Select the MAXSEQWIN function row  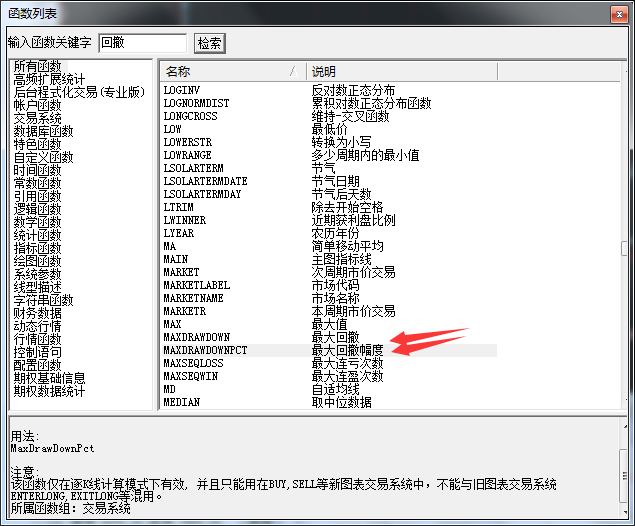pyautogui.click(x=329, y=376)
